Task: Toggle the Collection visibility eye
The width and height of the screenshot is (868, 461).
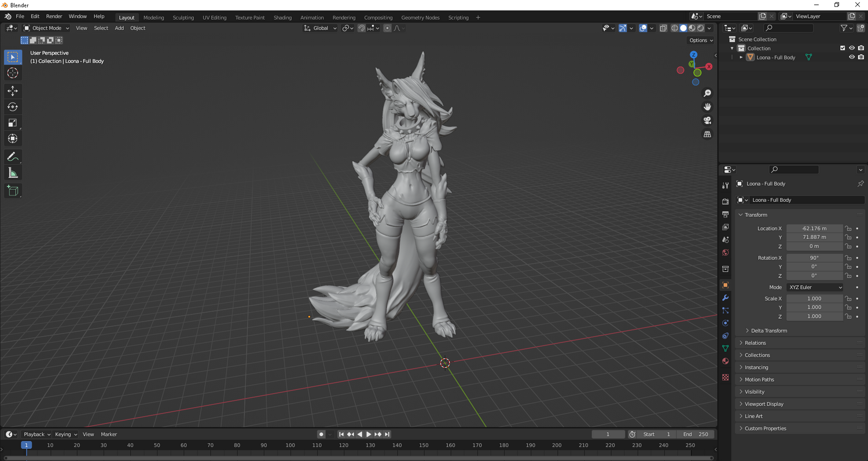Action: pyautogui.click(x=852, y=48)
